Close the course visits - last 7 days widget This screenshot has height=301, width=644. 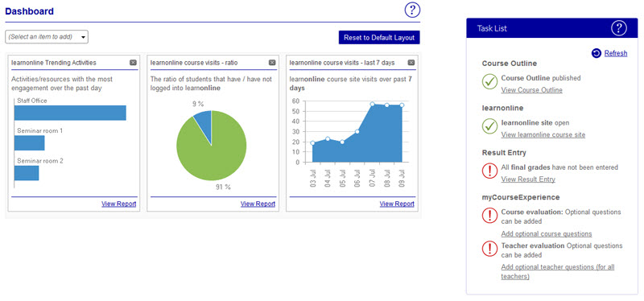411,63
